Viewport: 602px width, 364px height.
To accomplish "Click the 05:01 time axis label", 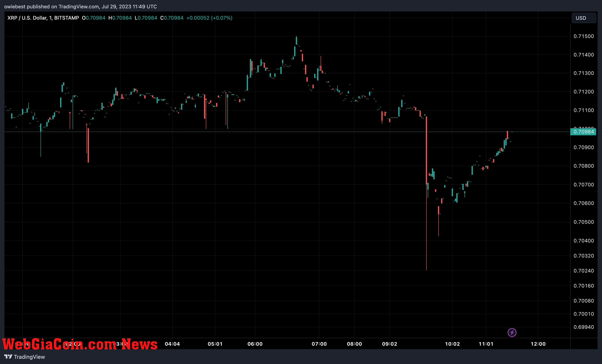I will 215,344.
